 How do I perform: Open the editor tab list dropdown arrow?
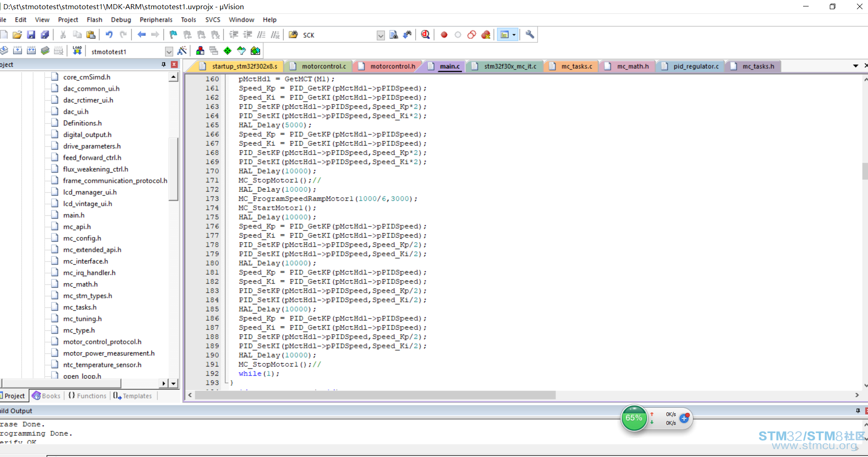(856, 66)
